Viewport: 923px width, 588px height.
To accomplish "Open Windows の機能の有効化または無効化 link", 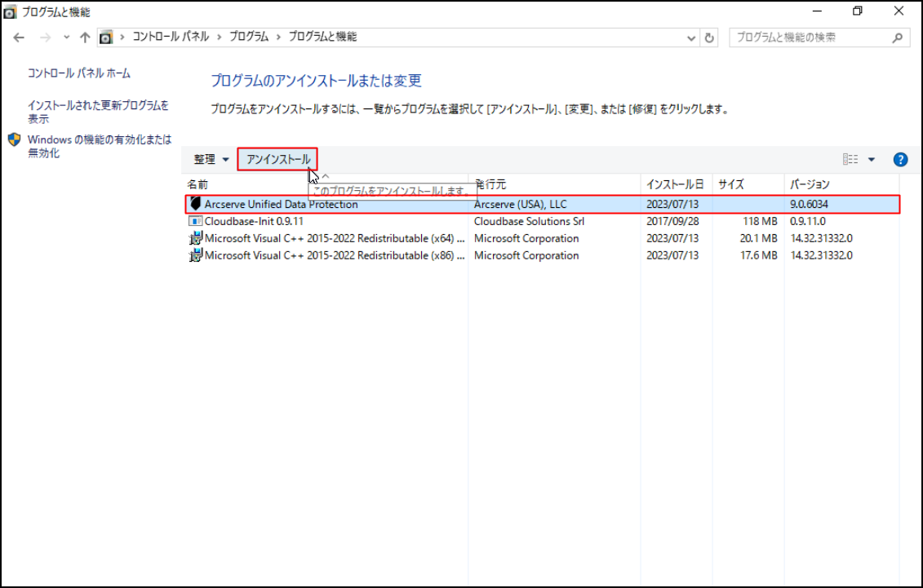I will pos(100,147).
